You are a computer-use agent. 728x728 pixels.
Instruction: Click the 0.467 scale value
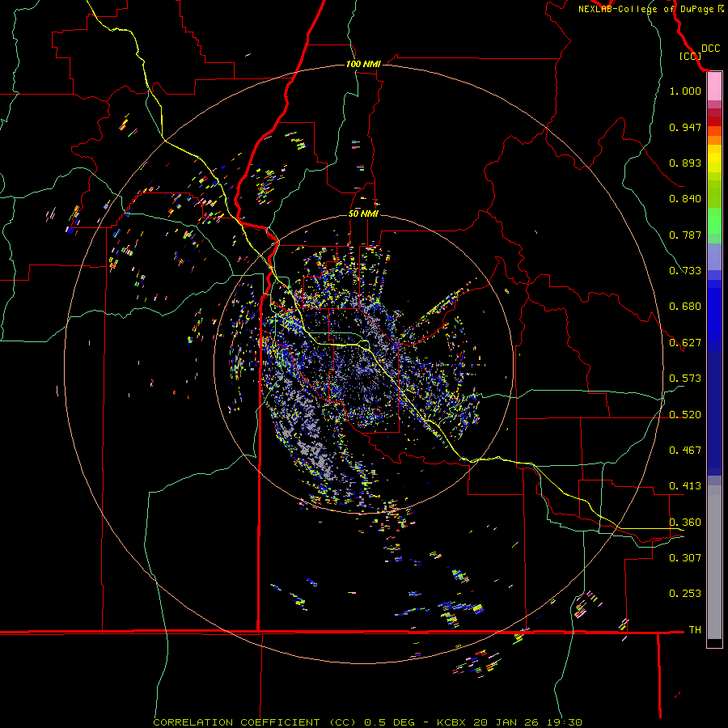tap(685, 451)
